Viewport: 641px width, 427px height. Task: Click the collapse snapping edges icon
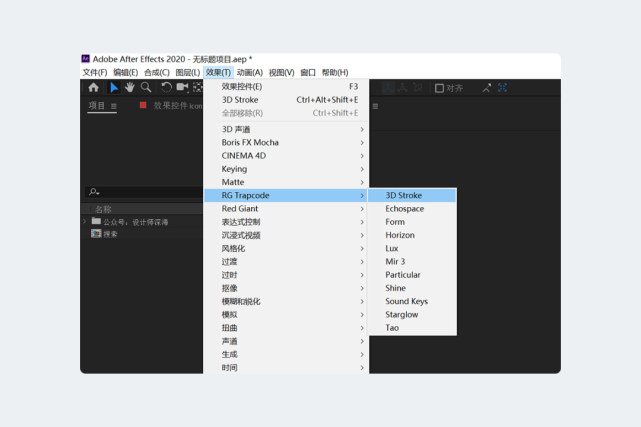coord(486,88)
